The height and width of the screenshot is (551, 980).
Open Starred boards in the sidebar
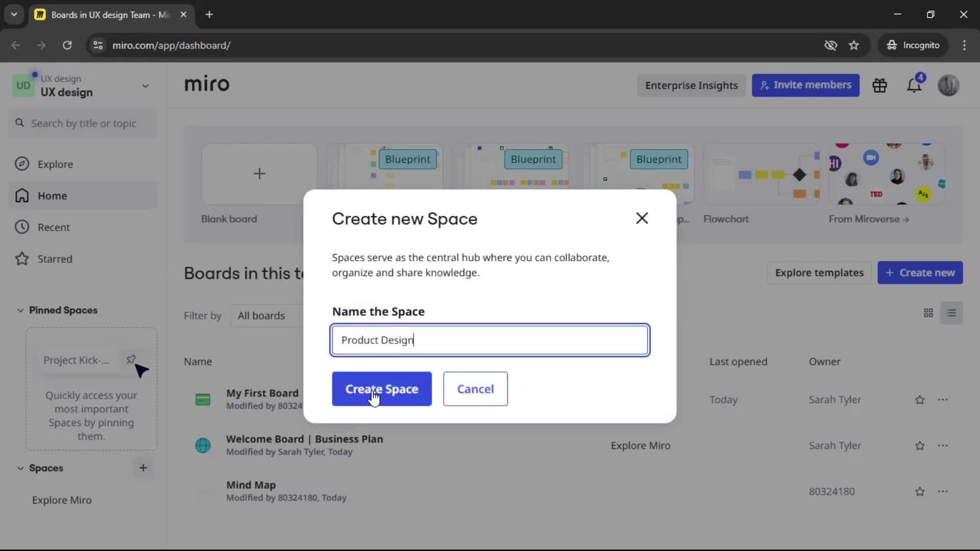click(x=83, y=259)
